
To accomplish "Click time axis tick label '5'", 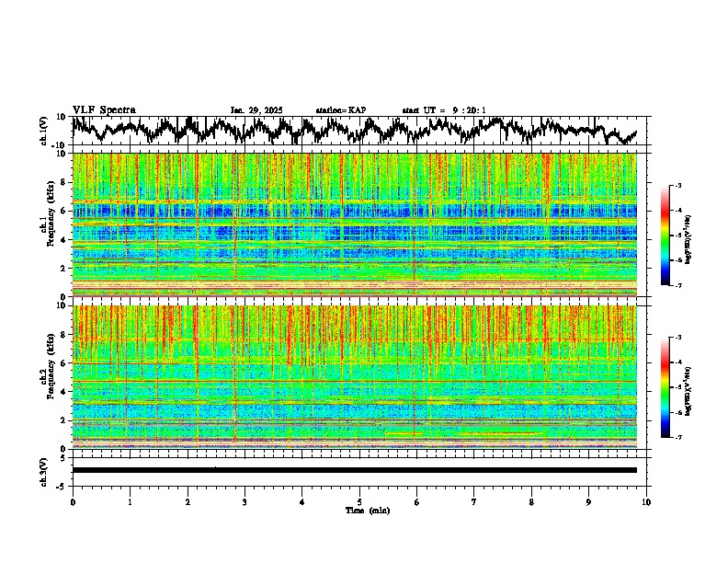I will [x=359, y=502].
